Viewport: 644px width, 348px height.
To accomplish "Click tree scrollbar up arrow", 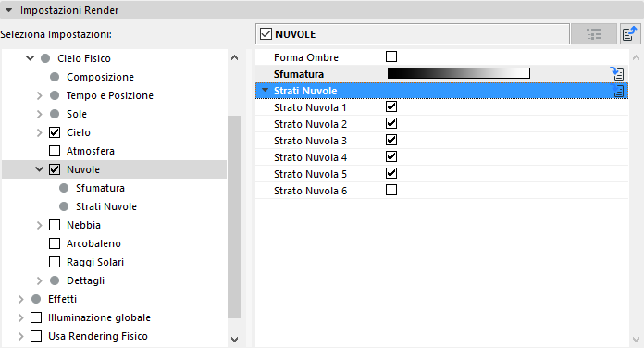I will pyautogui.click(x=234, y=58).
